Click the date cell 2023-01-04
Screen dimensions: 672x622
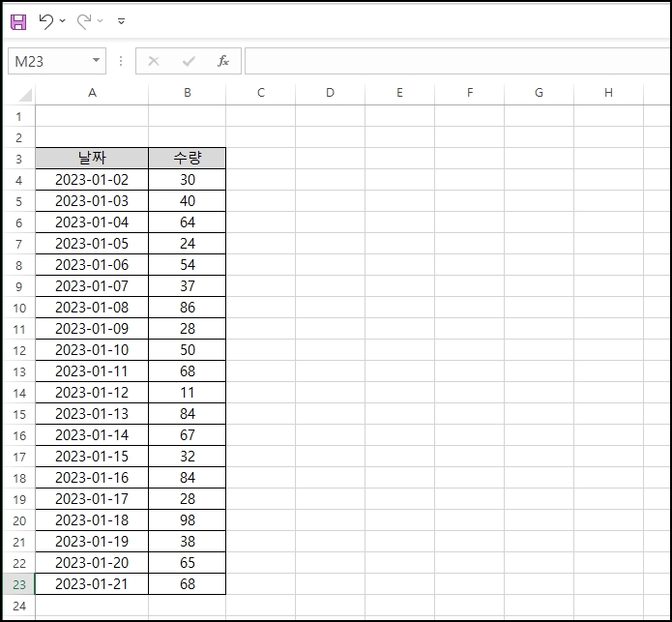(x=92, y=222)
